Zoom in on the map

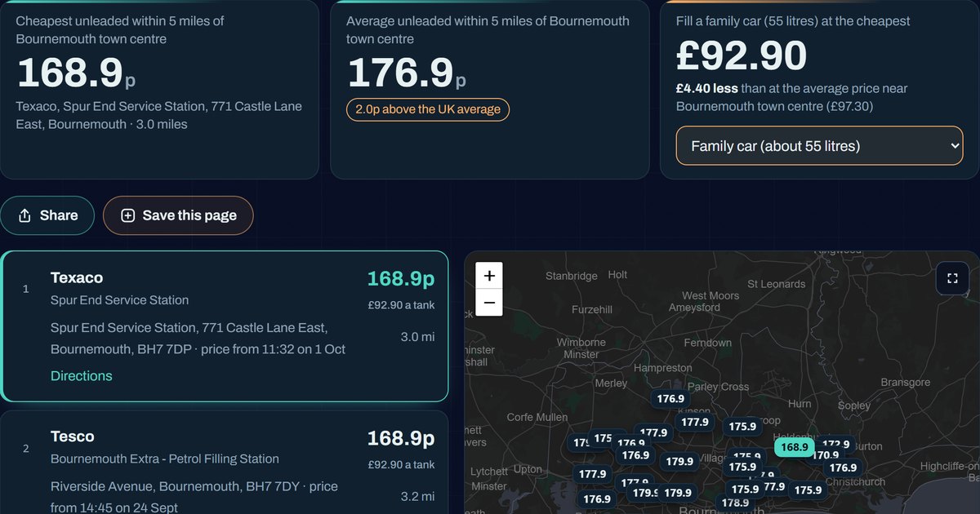(x=489, y=276)
